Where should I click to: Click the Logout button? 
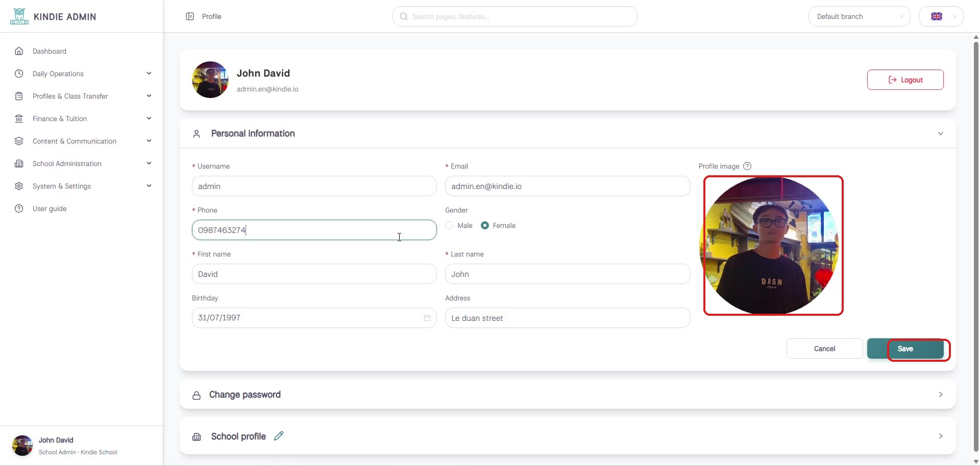pyautogui.click(x=905, y=80)
